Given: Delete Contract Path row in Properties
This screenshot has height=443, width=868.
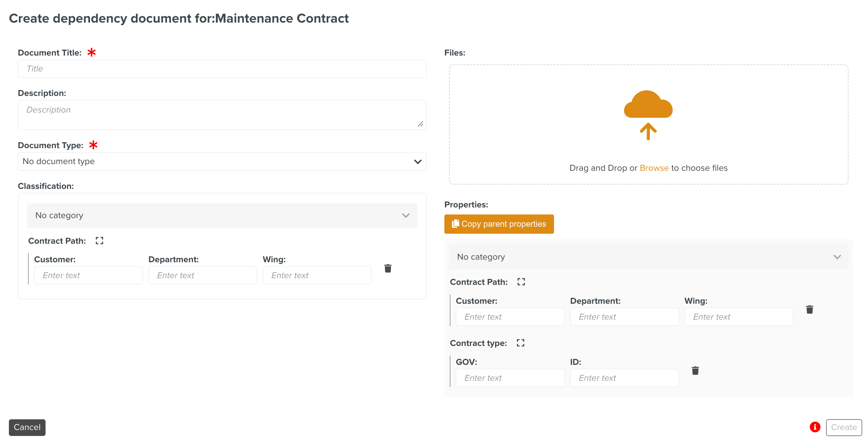Looking at the screenshot, I should (x=809, y=310).
